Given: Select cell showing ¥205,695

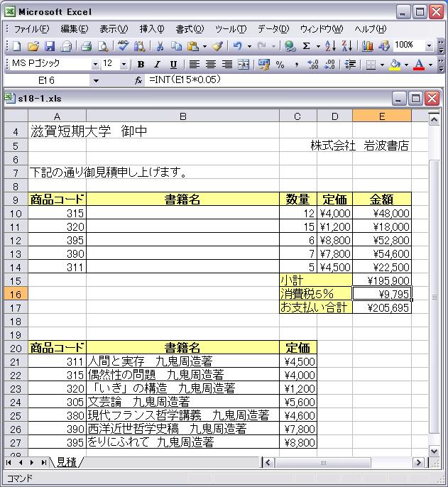Looking at the screenshot, I should tap(382, 307).
